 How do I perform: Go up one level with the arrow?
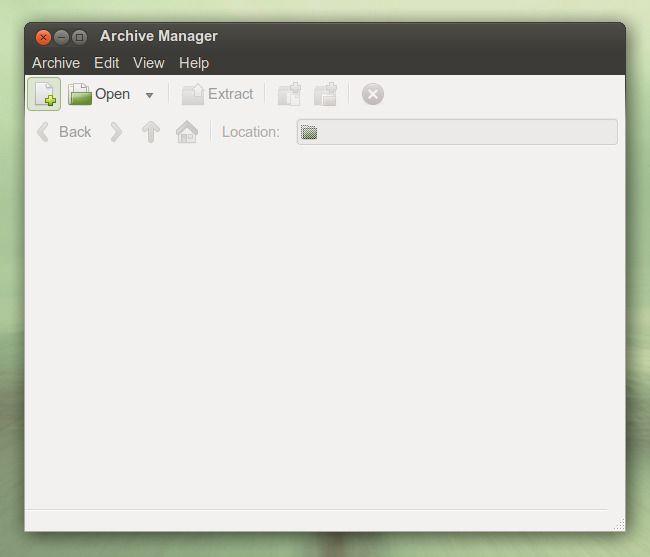coord(151,132)
